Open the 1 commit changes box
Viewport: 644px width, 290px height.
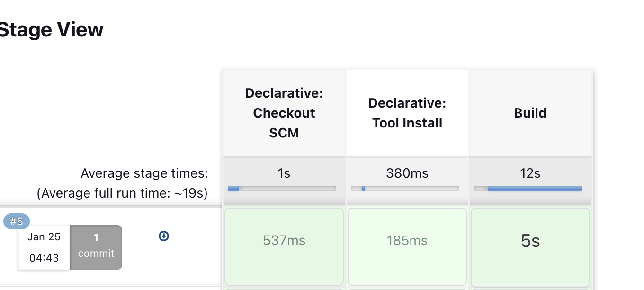point(96,247)
